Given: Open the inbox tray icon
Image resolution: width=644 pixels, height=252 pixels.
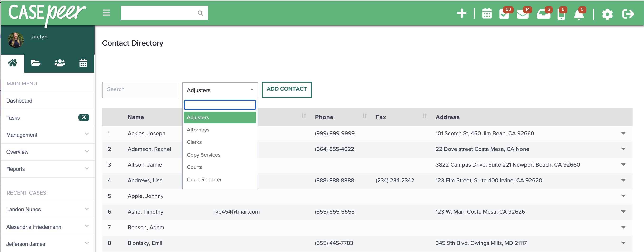Looking at the screenshot, I should (x=543, y=14).
